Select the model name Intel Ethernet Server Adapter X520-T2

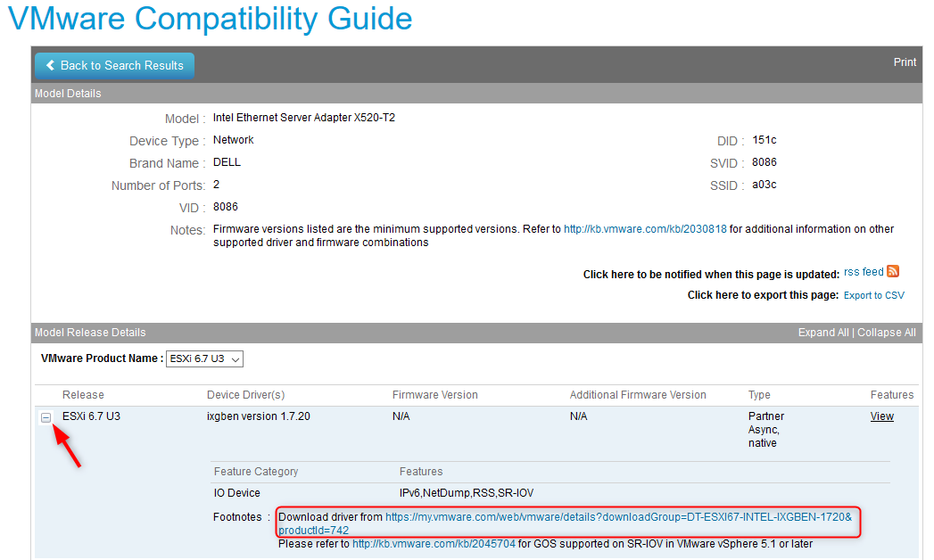click(304, 118)
